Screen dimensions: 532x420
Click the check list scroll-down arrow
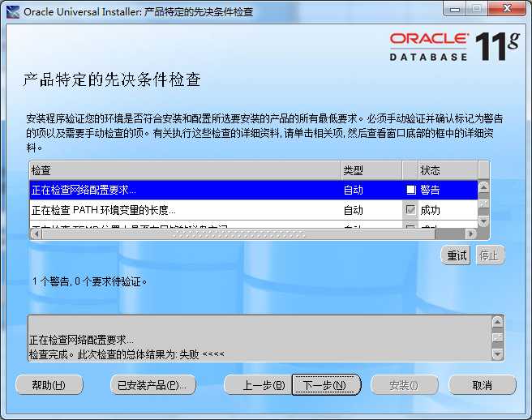click(483, 221)
